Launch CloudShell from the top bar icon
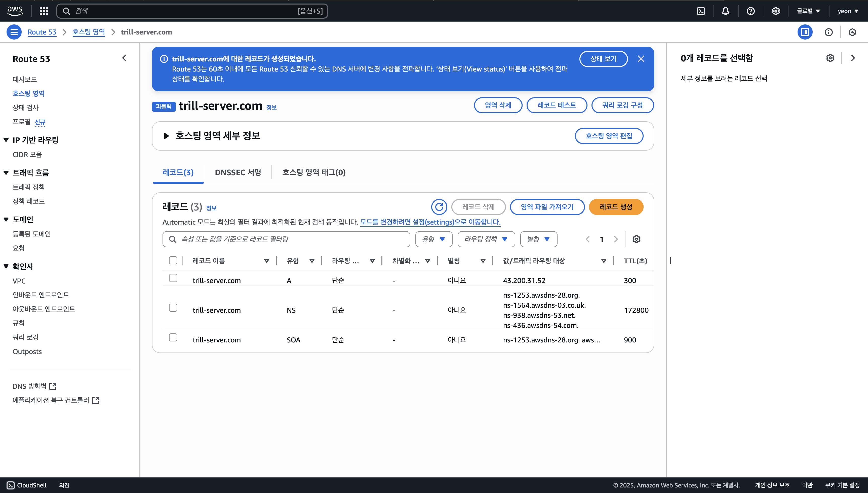Image resolution: width=868 pixels, height=493 pixels. (701, 11)
